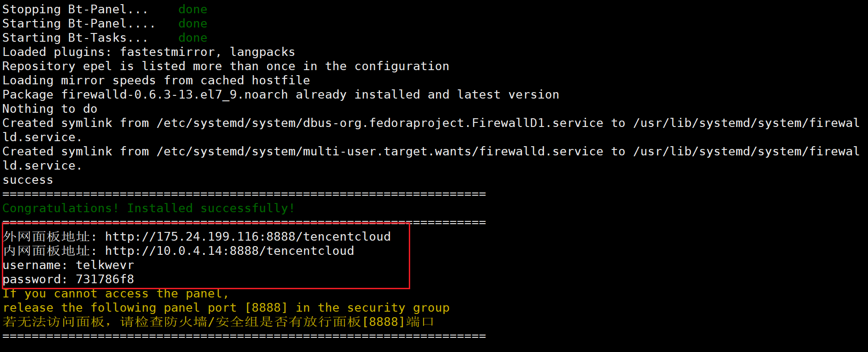Image resolution: width=868 pixels, height=352 pixels.
Task: Click the internal panel URL with 10.0.4.14
Action: [230, 251]
